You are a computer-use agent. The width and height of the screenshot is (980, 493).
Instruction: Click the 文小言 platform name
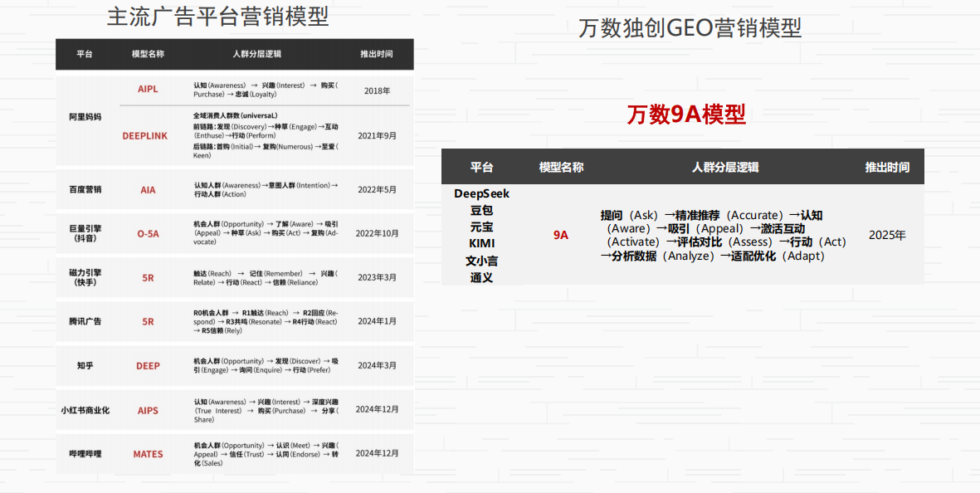click(482, 261)
